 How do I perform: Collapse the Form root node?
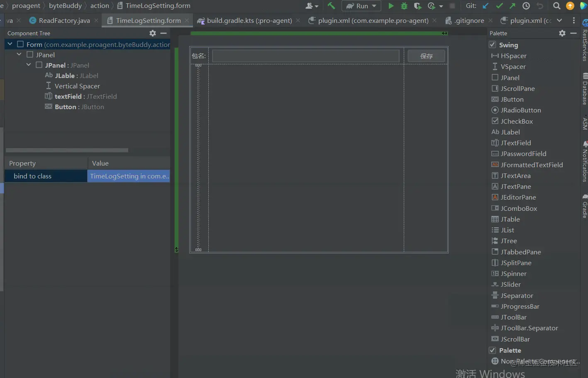(x=10, y=44)
